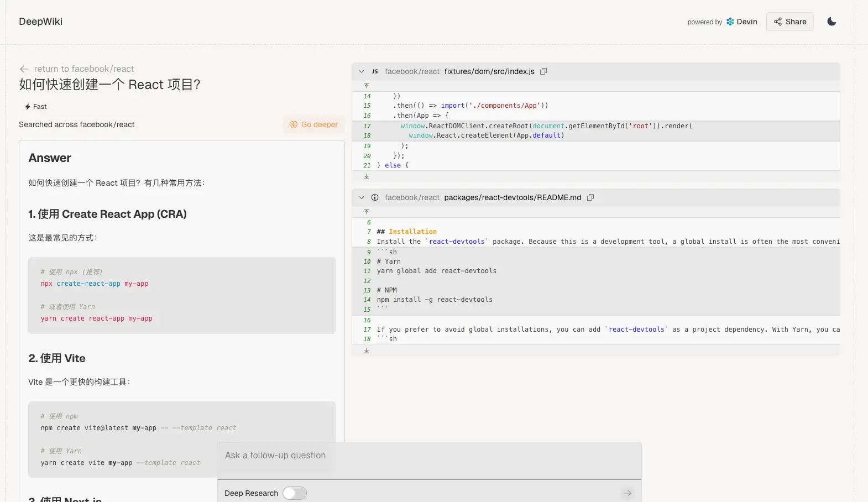Copy path of fixtures/dom/src/index.js
The width and height of the screenshot is (868, 502).
tap(543, 71)
